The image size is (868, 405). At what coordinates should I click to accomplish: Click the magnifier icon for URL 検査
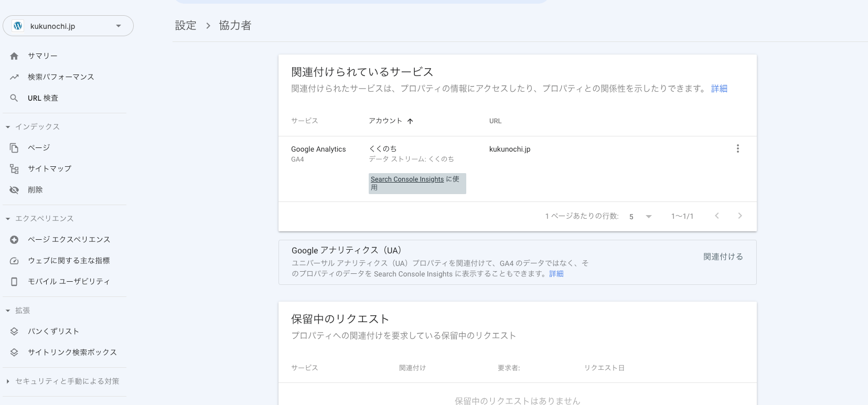(14, 98)
